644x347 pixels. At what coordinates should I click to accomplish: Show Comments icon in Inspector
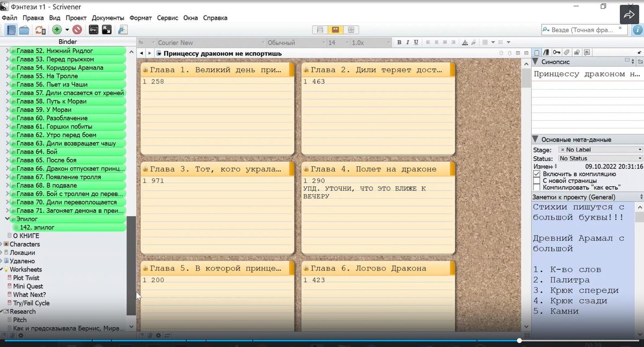point(587,52)
